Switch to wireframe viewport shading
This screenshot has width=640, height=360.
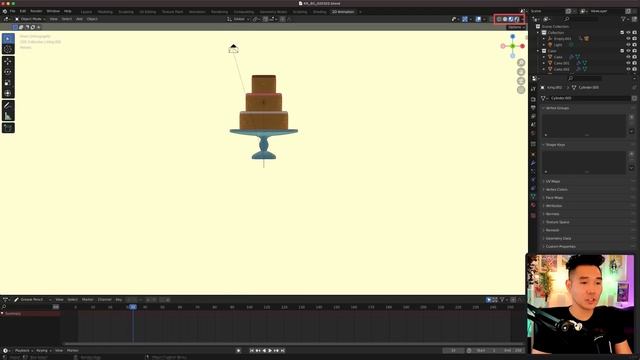499,19
